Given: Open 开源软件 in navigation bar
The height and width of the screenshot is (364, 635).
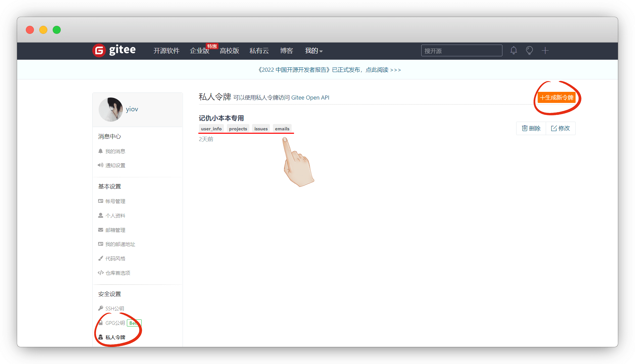Looking at the screenshot, I should pyautogui.click(x=166, y=51).
